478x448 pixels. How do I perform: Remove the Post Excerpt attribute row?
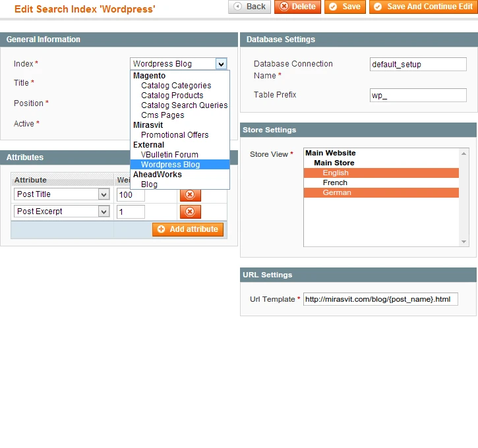click(190, 211)
